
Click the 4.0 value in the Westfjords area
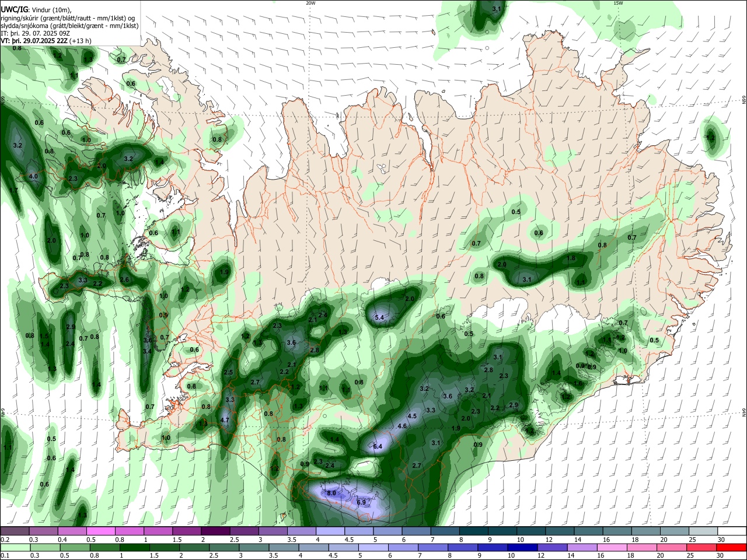click(33, 176)
